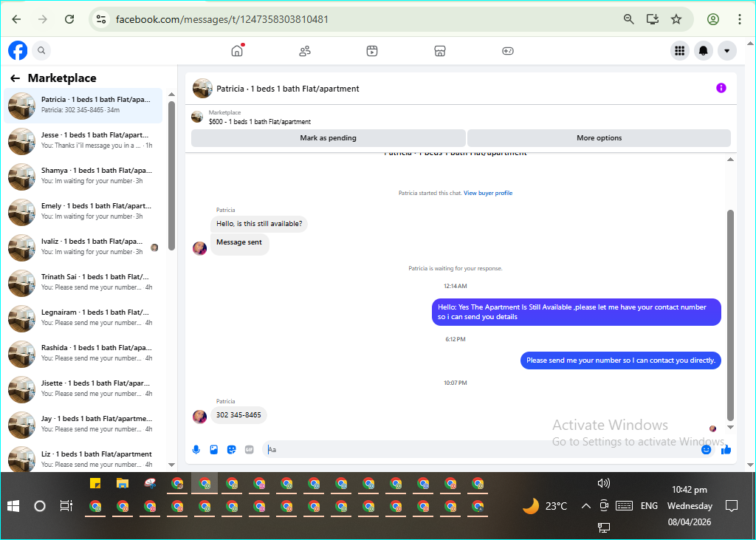Open browser zoom magnifier icon
The image size is (756, 540).
[x=629, y=19]
